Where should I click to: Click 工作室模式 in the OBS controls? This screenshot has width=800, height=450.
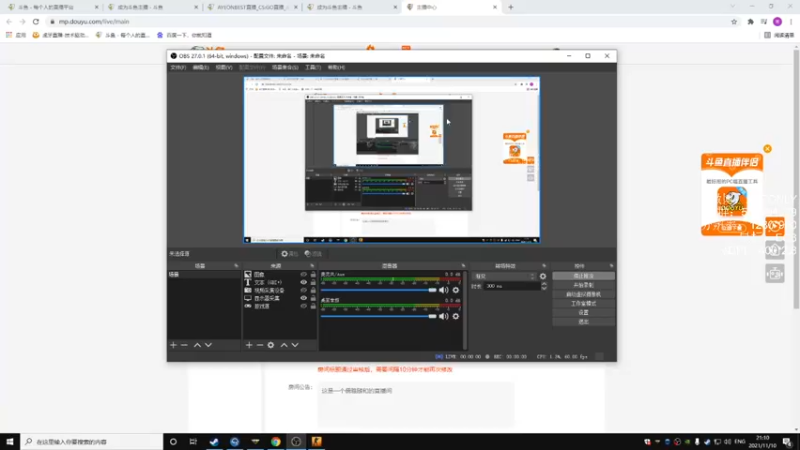(583, 304)
